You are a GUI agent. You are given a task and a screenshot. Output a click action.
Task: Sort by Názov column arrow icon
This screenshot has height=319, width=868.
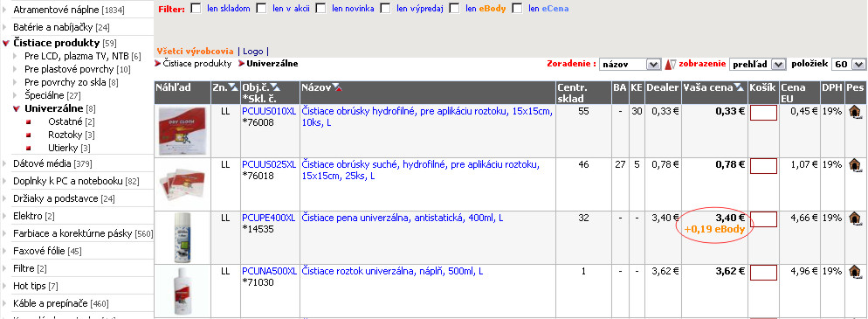[336, 87]
